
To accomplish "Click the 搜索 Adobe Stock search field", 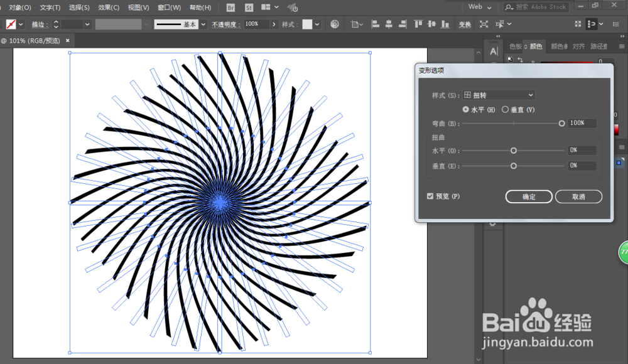I will (x=536, y=7).
